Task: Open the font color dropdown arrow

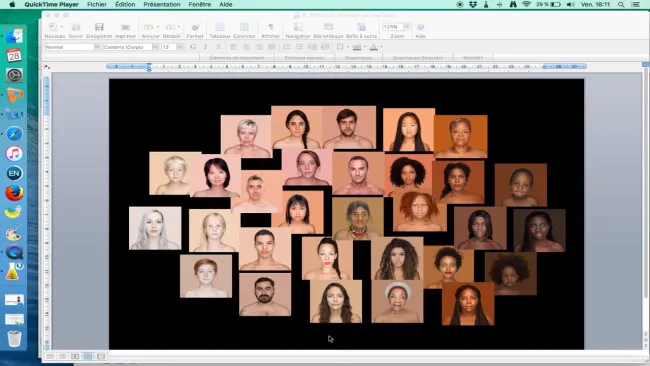Action: tap(381, 47)
